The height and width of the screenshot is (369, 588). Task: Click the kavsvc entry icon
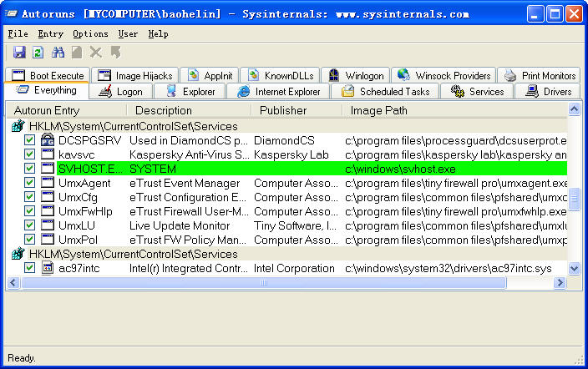pyautogui.click(x=48, y=154)
